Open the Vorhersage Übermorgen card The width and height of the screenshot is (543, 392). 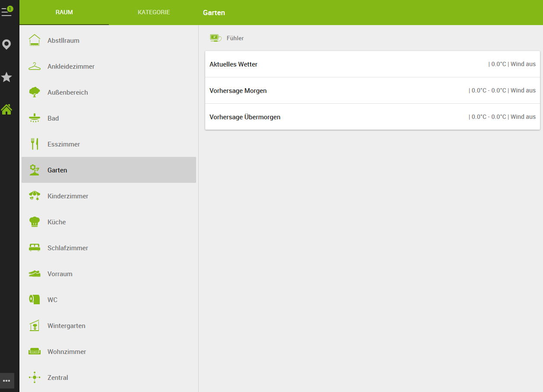pos(372,117)
